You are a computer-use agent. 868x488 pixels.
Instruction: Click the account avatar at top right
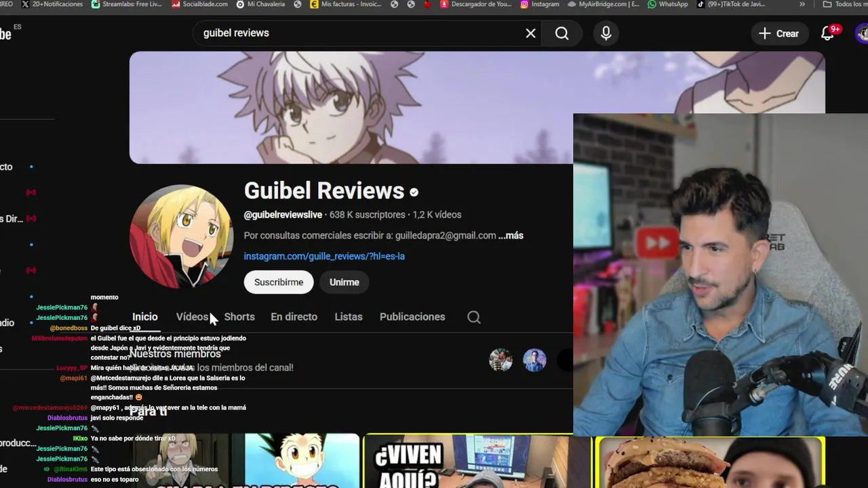point(863,33)
